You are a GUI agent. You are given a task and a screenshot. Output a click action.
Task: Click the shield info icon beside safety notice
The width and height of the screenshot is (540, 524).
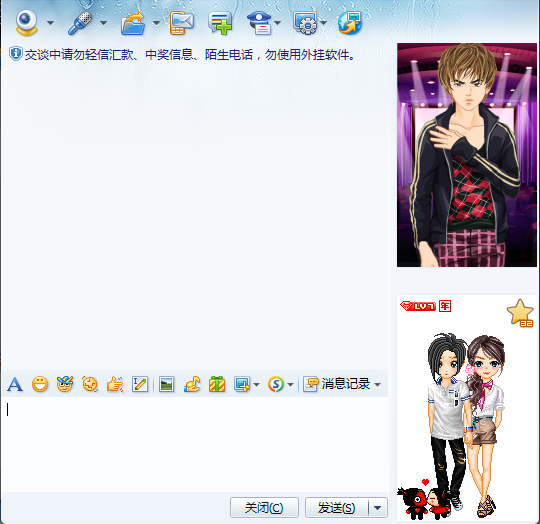pyautogui.click(x=15, y=54)
